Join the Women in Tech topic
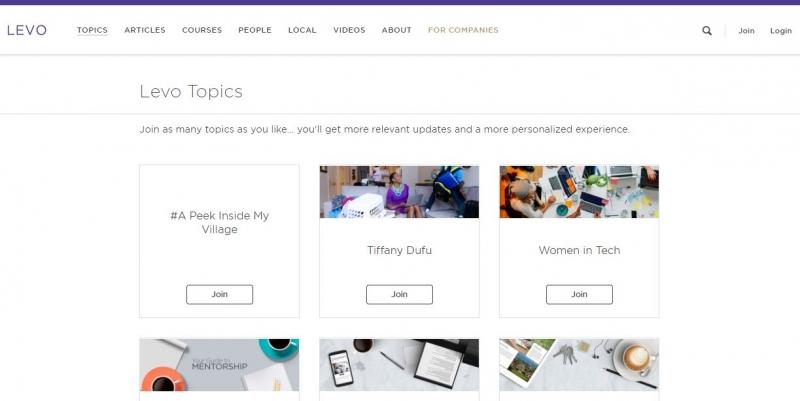 click(x=579, y=294)
